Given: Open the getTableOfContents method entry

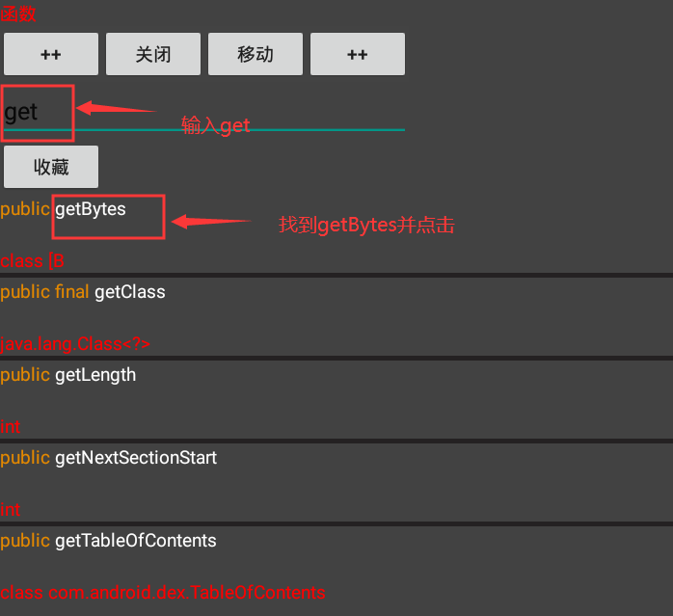Looking at the screenshot, I should coord(135,540).
